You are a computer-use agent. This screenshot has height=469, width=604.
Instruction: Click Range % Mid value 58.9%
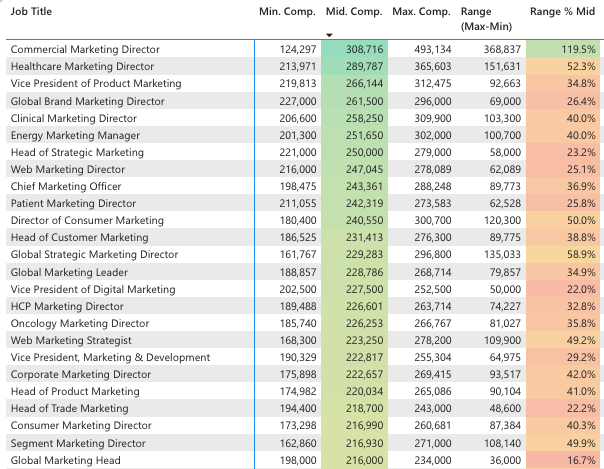(x=581, y=254)
